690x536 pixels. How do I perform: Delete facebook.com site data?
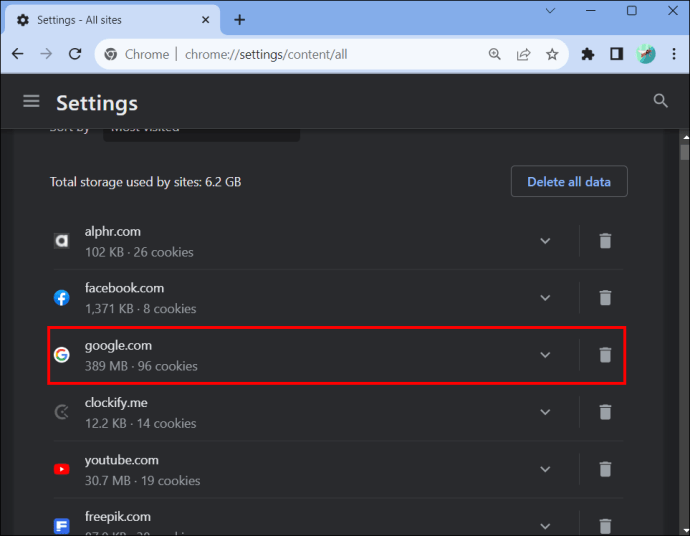pyautogui.click(x=605, y=297)
